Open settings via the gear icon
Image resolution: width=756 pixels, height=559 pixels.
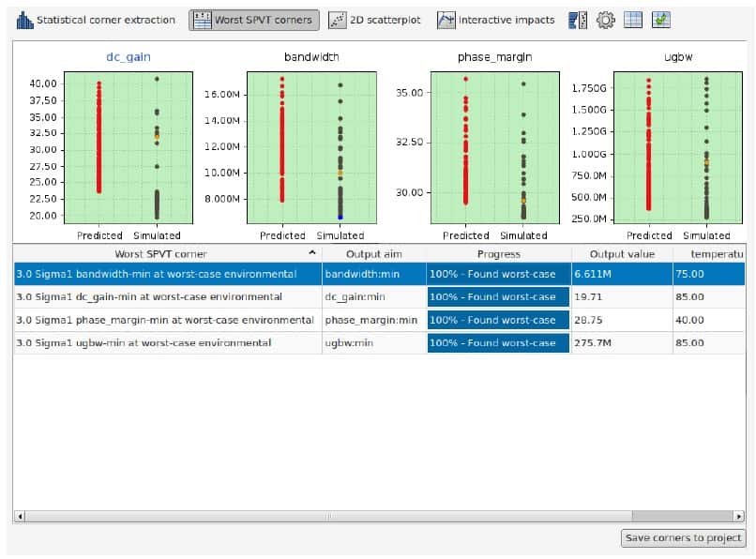[606, 21]
